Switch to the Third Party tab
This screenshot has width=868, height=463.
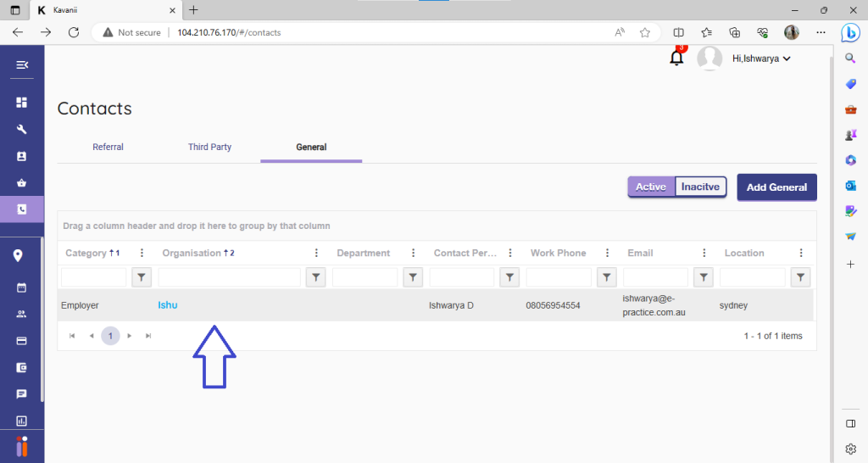tap(209, 147)
